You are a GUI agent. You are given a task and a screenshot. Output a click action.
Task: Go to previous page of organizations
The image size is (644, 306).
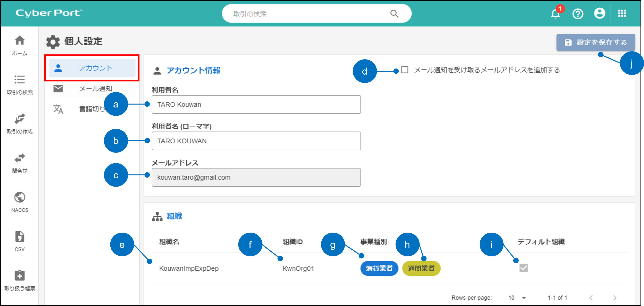pos(591,298)
